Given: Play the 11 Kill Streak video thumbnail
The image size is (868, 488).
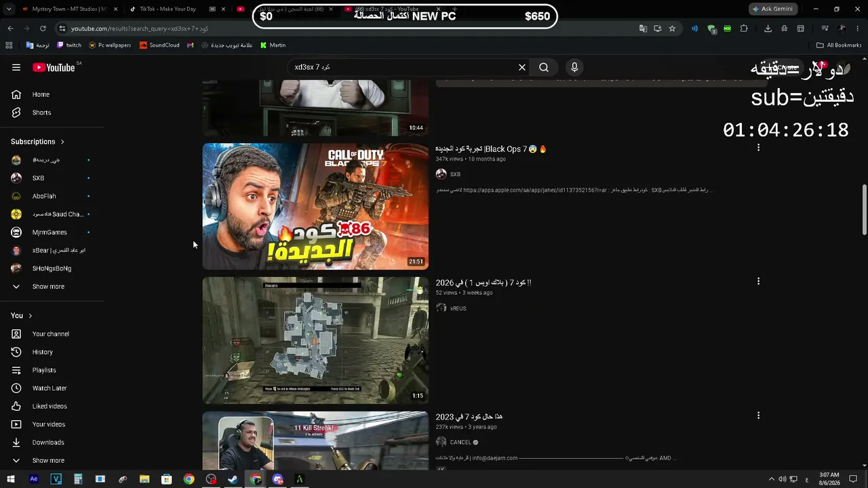Looking at the screenshot, I should [315, 441].
